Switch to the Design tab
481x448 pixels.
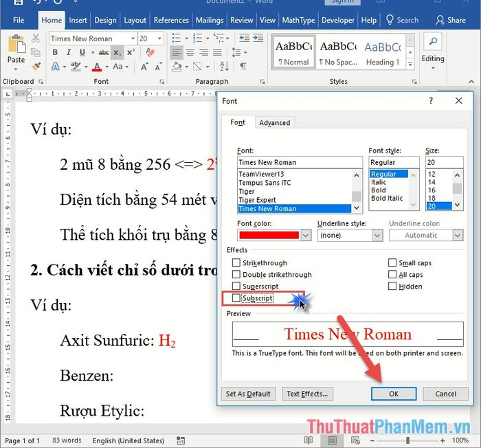[x=105, y=20]
